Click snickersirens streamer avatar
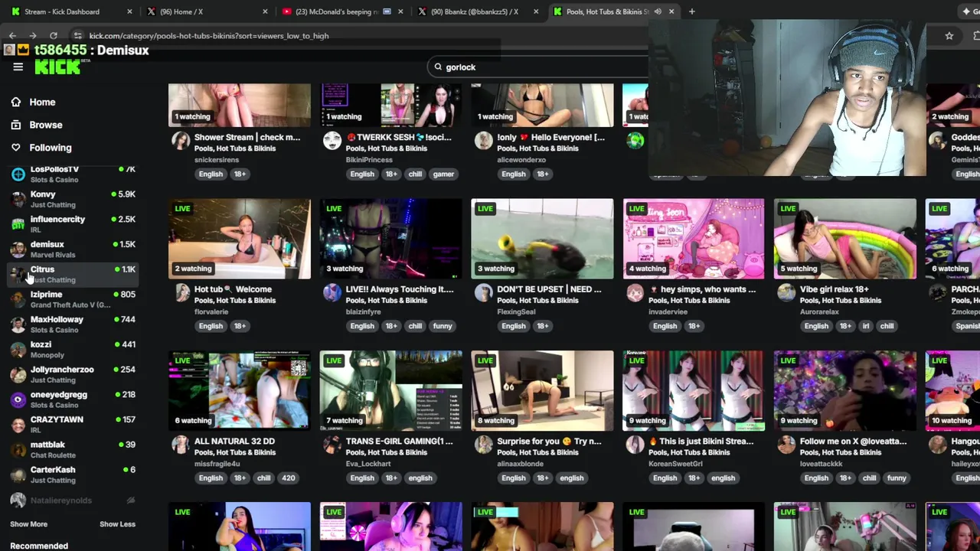Screen dimensions: 980x551 pyautogui.click(x=181, y=141)
